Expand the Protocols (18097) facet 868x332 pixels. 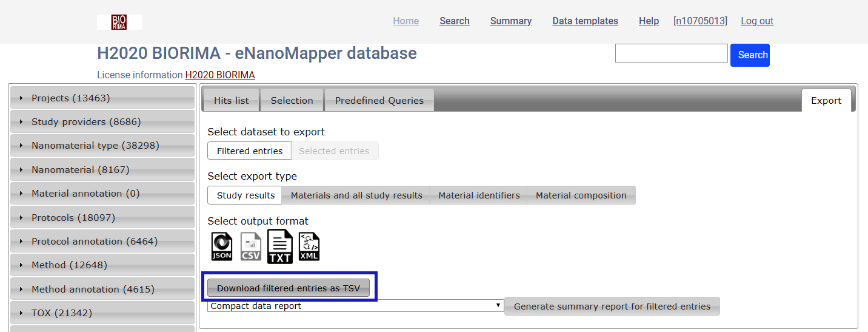[102, 217]
